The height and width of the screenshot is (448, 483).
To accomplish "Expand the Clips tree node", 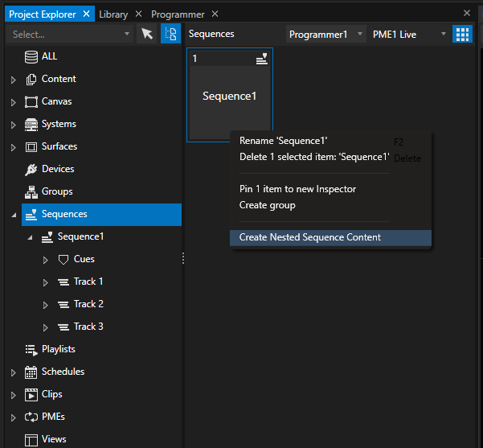I will 13,395.
